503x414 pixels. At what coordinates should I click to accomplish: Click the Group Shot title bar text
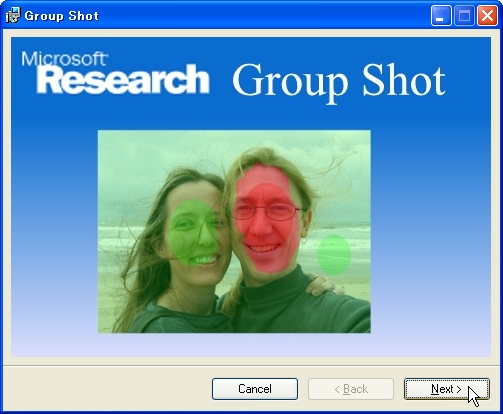(62, 16)
